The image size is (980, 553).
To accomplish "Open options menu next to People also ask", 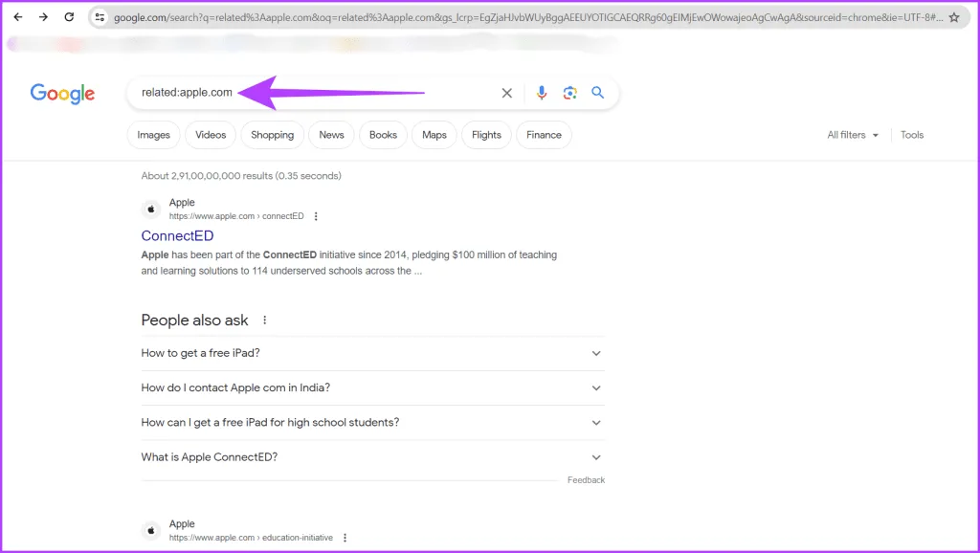I will pos(265,321).
